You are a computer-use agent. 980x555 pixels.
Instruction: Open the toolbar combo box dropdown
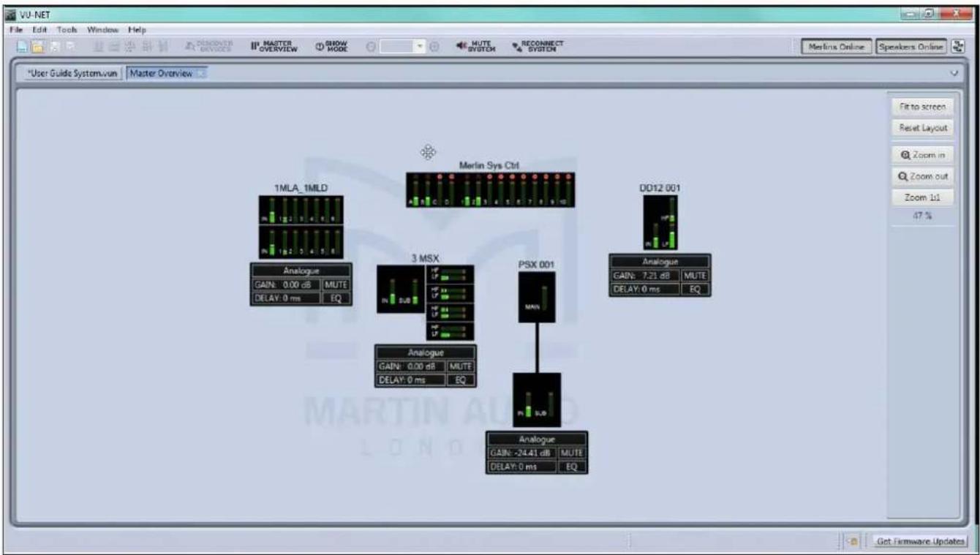click(421, 47)
